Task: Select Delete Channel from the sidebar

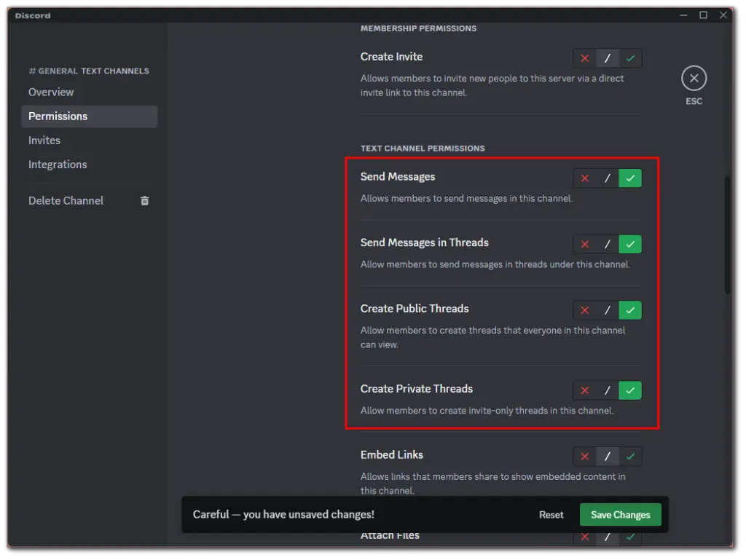Action: point(66,200)
